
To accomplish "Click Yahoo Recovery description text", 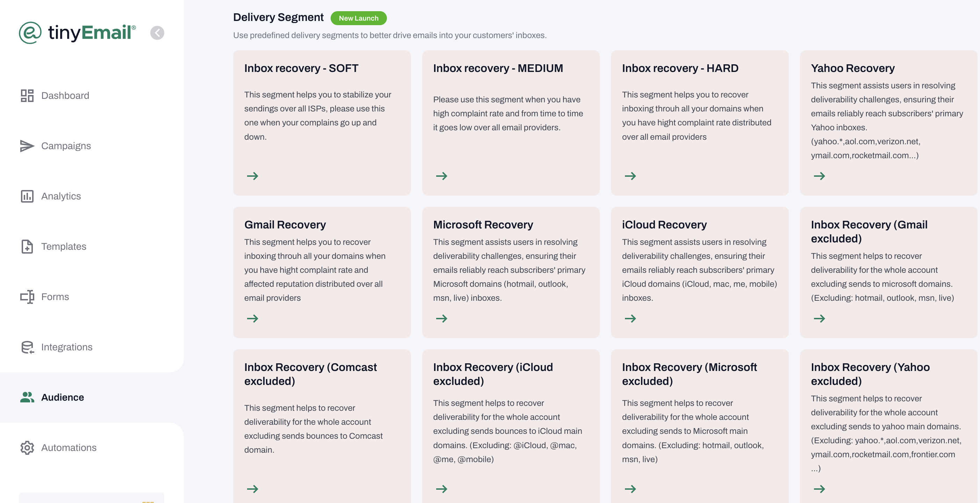I will click(x=887, y=121).
